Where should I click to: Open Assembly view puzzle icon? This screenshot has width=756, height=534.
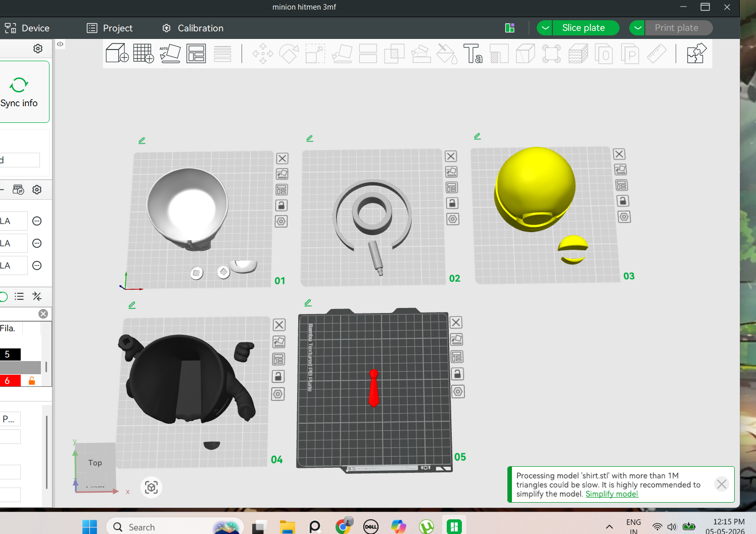pyautogui.click(x=696, y=53)
